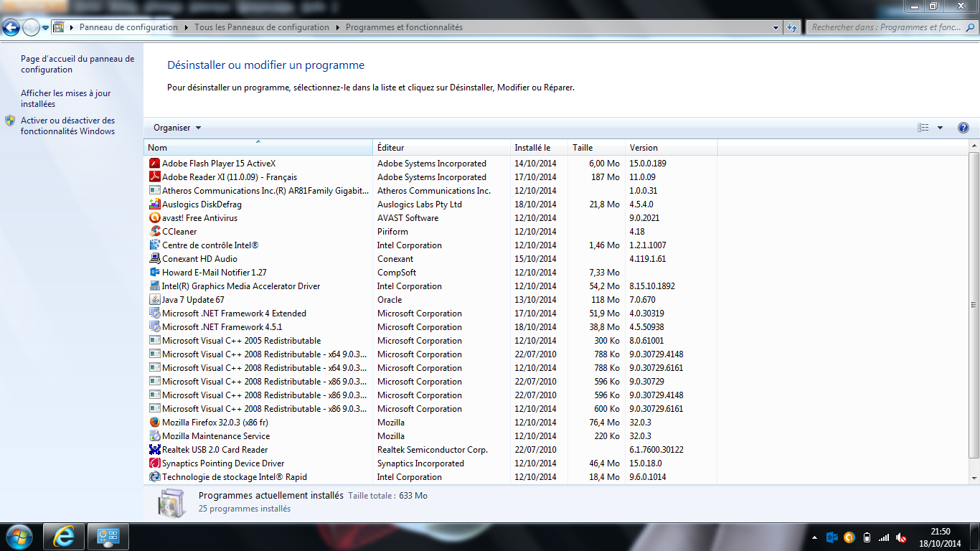Click the Mozilla Maintenance Service icon
The height and width of the screenshot is (551, 980).
coord(154,436)
